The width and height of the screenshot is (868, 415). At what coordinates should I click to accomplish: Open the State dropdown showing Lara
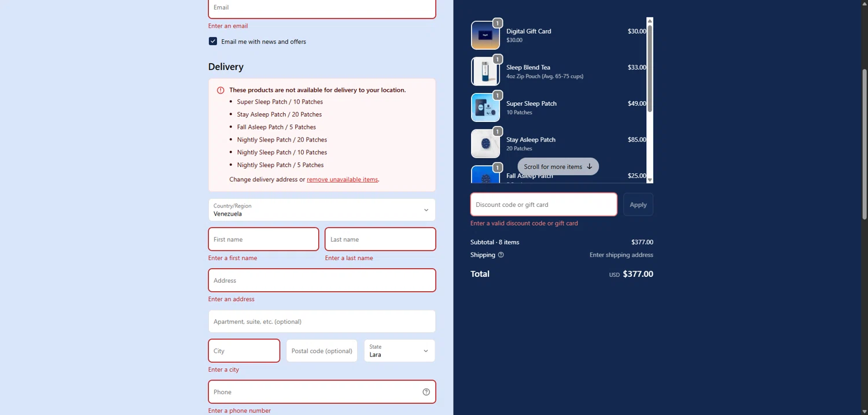(399, 351)
